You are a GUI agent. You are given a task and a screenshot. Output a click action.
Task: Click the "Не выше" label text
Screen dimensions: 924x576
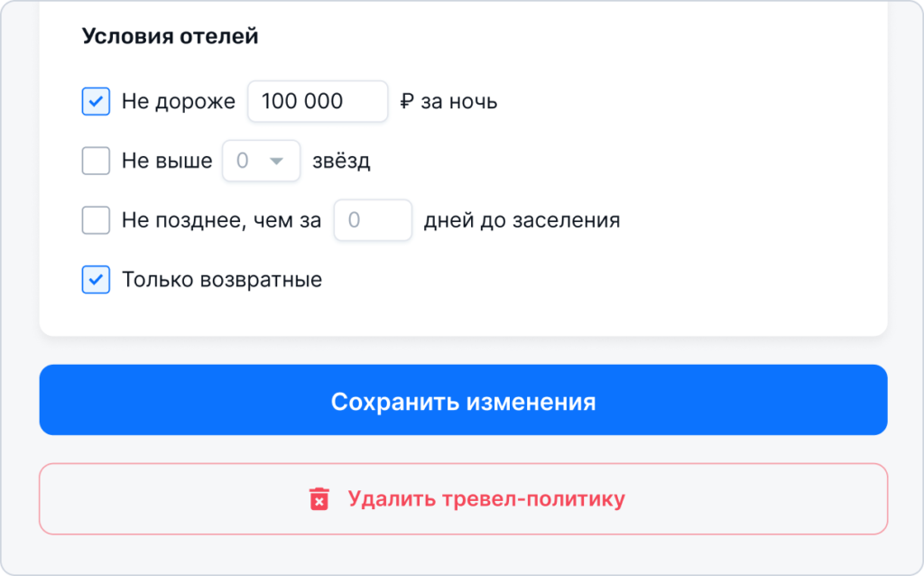(167, 161)
